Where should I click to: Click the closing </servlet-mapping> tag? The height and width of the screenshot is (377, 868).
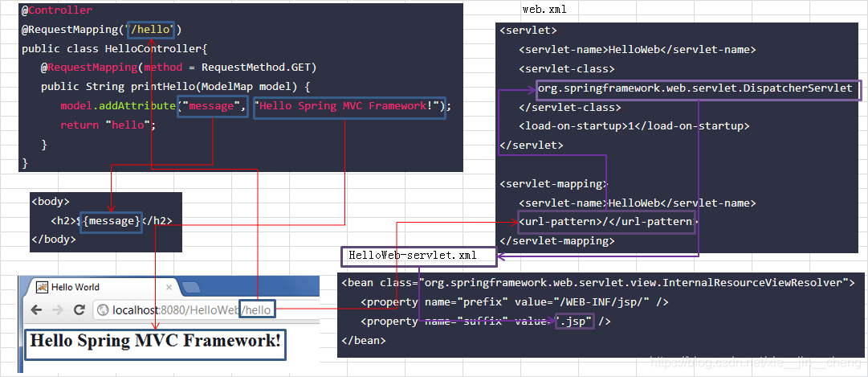tap(557, 241)
